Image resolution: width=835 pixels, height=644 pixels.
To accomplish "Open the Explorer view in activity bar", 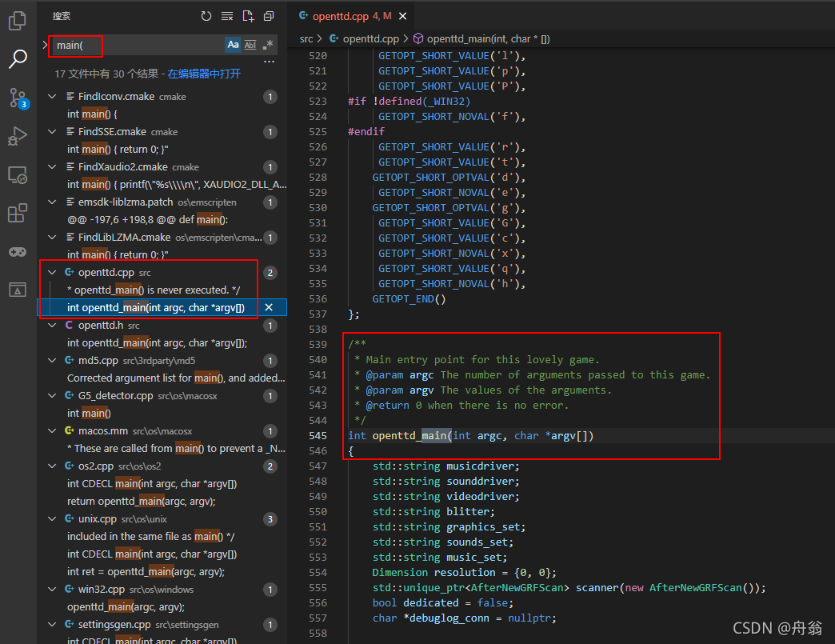I will (x=18, y=21).
